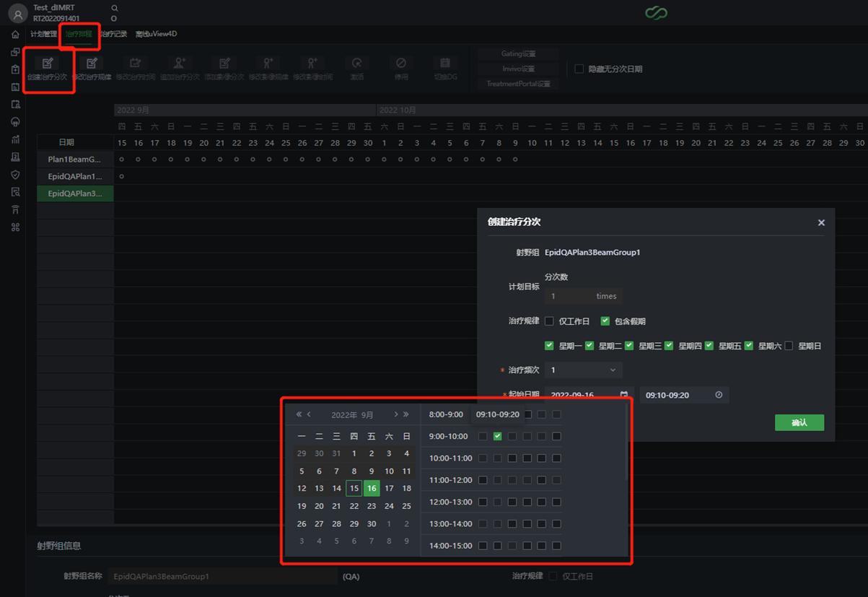Check 仅工作日 in 射野组信息 panel
This screenshot has height=597, width=868.
553,576
